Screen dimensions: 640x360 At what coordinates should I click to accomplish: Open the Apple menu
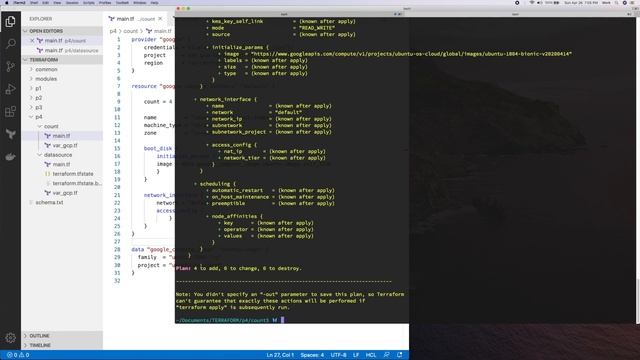pyautogui.click(x=7, y=2)
